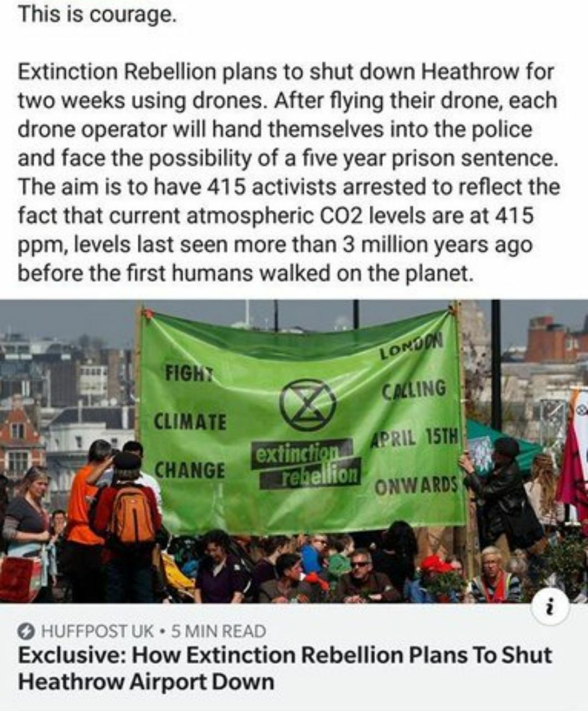Click the word CLIMATE on the green banner
588x711 pixels.
(x=190, y=421)
